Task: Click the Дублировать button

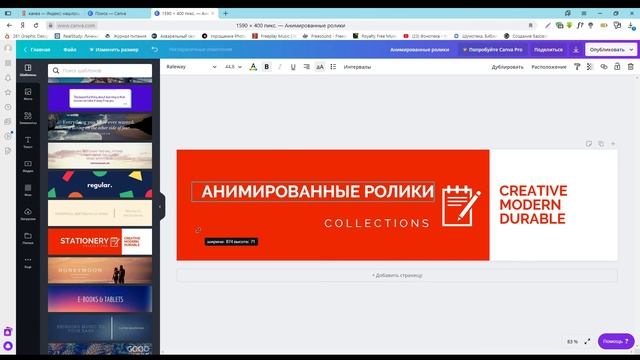Action: coord(507,67)
